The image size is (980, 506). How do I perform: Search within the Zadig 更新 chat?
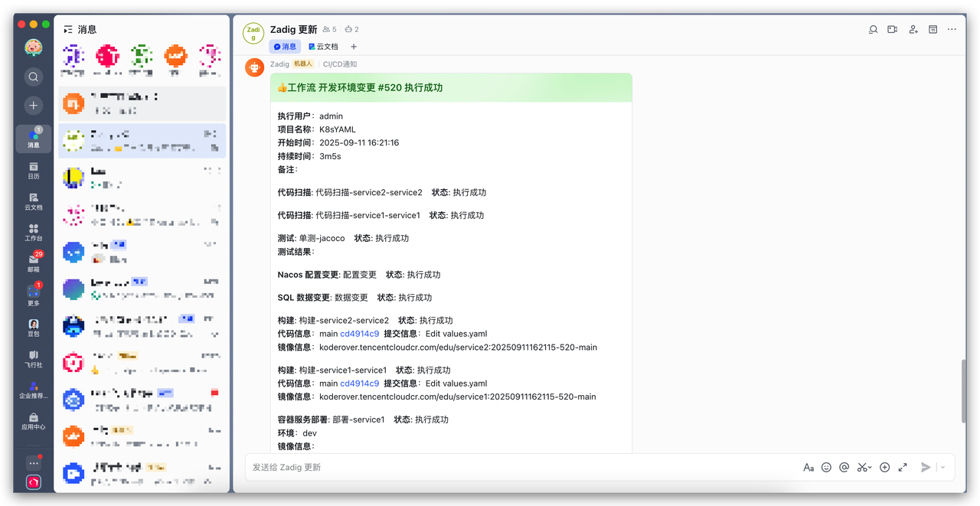point(873,29)
